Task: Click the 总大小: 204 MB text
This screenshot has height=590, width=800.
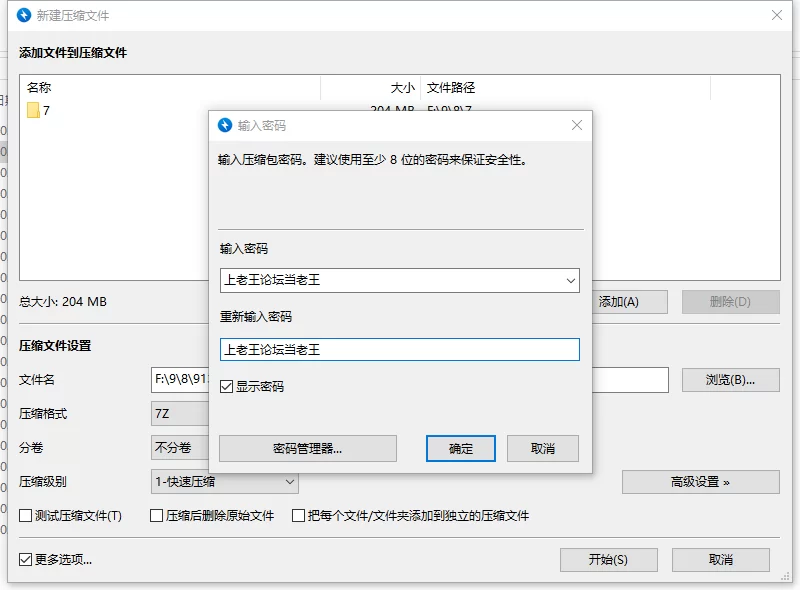Action: pos(63,302)
